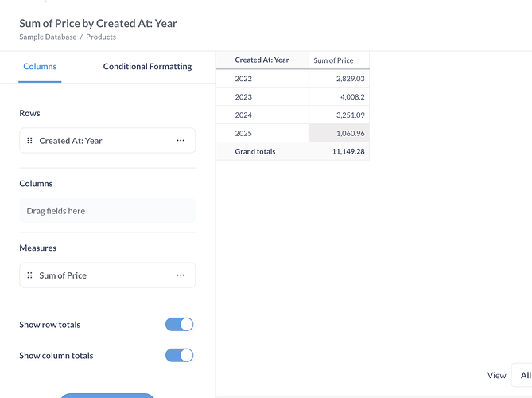
Task: Click the 2,829.03 value cell
Action: 339,79
